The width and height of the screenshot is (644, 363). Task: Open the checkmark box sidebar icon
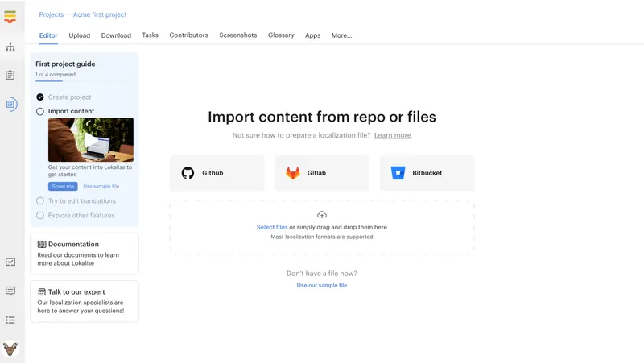[x=10, y=262]
